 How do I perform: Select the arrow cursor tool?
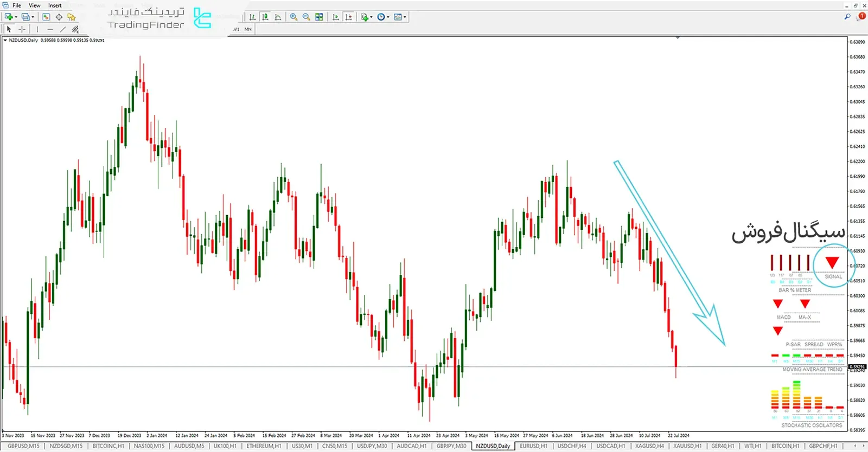pos(9,29)
